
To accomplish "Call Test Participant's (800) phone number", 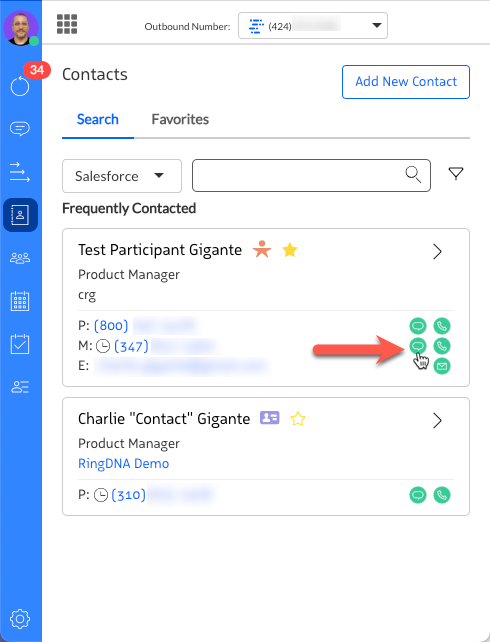I will point(442,326).
